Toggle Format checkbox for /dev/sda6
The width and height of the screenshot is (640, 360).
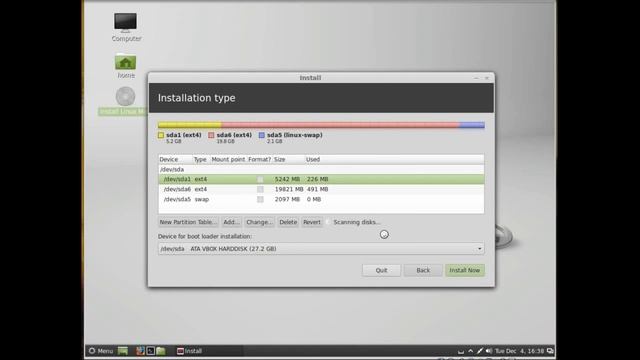point(260,189)
